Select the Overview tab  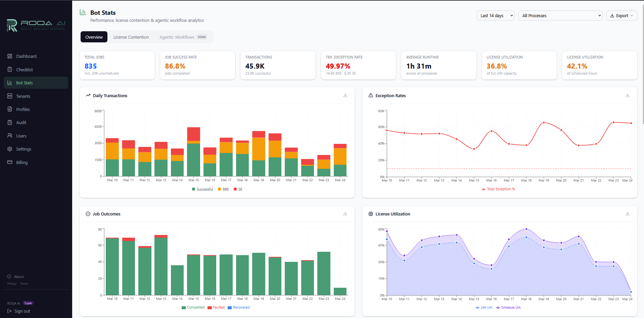(94, 37)
